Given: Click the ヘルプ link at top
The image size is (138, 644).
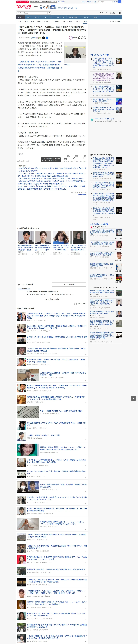Looking at the screenshot, I should point(94,2).
